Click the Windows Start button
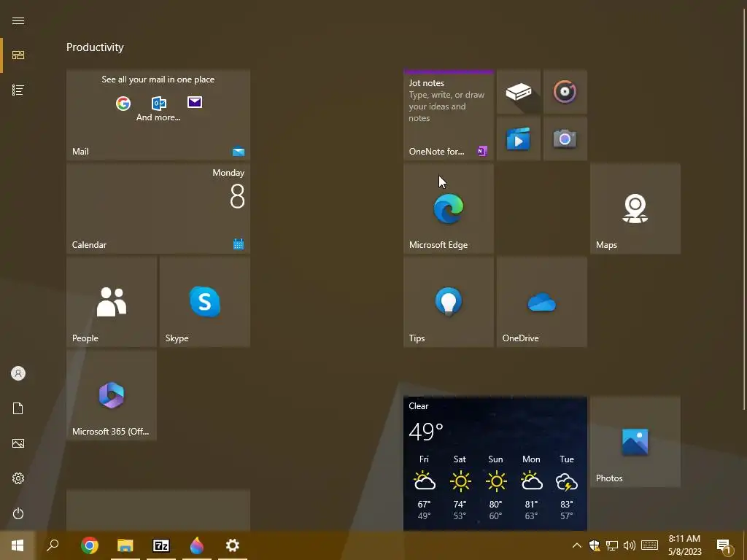Viewport: 747px width, 560px height. [18, 545]
